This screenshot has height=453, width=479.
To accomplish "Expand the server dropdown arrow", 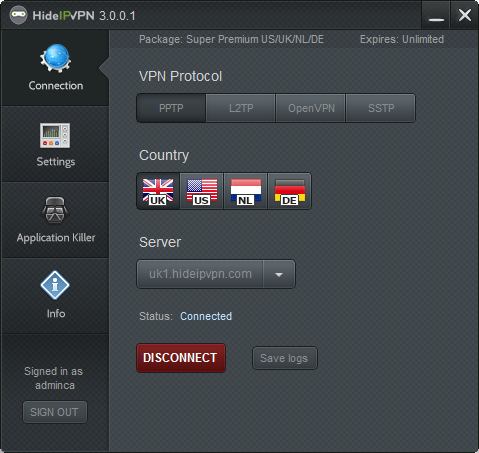I will (279, 274).
